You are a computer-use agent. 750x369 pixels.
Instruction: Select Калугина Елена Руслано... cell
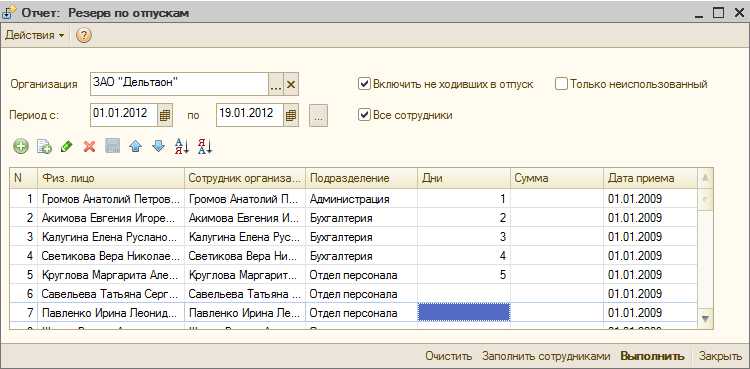click(111, 237)
